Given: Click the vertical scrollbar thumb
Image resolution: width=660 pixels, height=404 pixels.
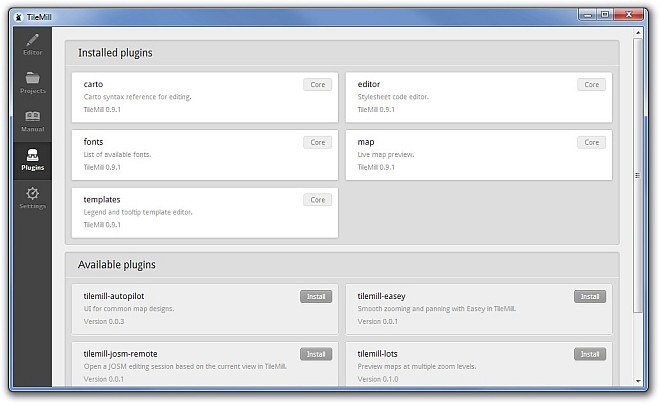Looking at the screenshot, I should coord(638,175).
